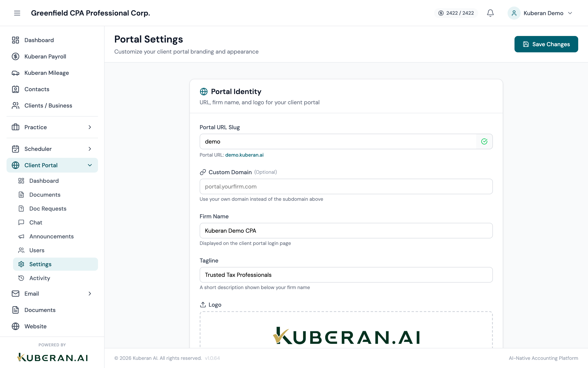
Task: Click the green slug validity checkmark
Action: 484,141
